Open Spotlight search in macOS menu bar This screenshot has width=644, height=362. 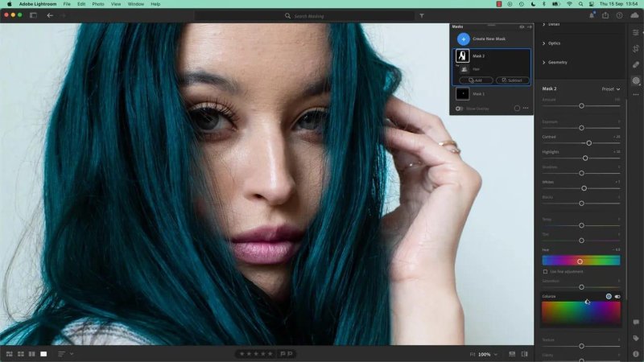[580, 4]
